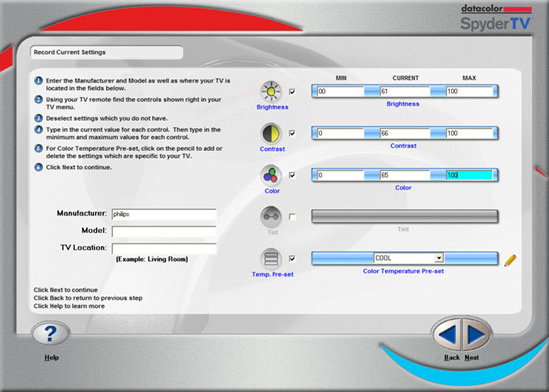The height and width of the screenshot is (392, 549).
Task: Click the blue Brightness label under the sun icon
Action: tap(273, 107)
